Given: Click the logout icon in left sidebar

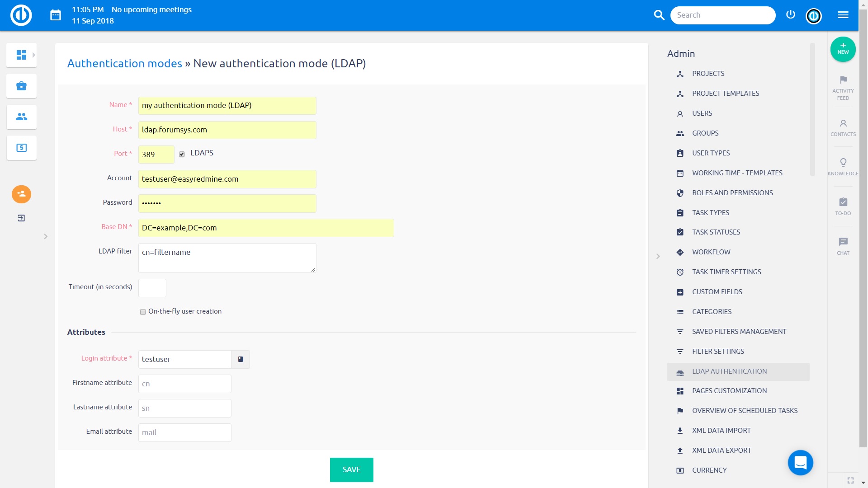Looking at the screenshot, I should click(x=21, y=218).
